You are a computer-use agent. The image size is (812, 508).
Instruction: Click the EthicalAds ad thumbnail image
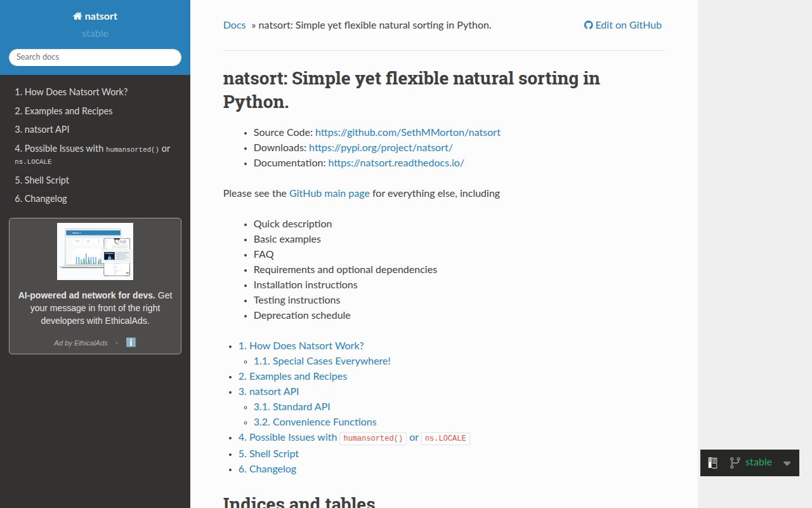(95, 251)
